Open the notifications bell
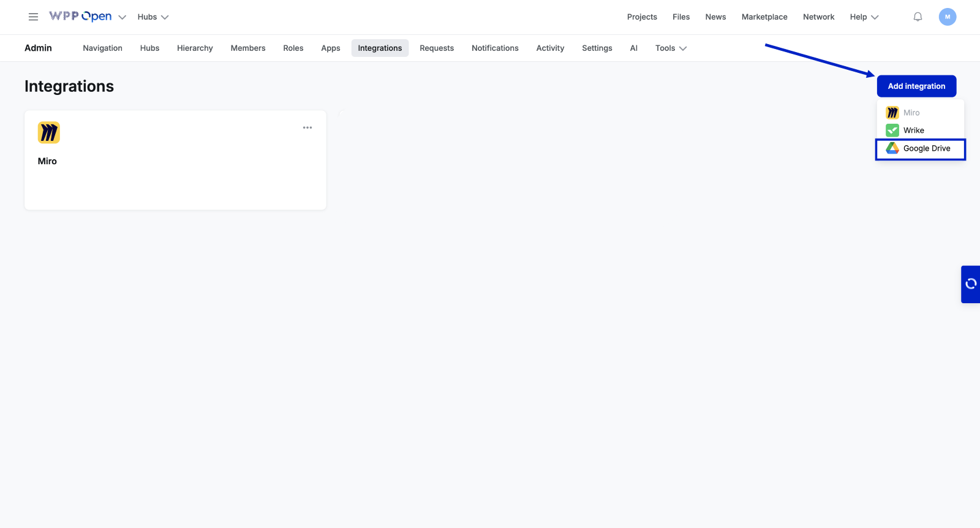Viewport: 980px width, 528px height. point(918,17)
